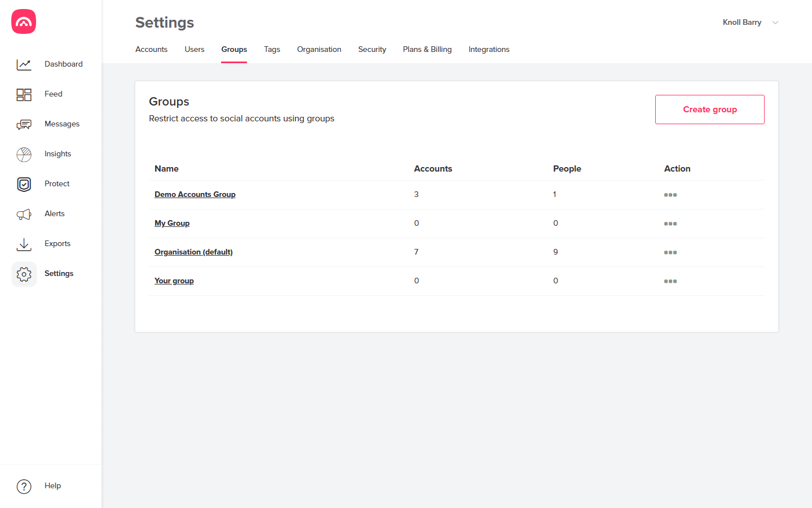
Task: Switch to the Organisation tab
Action: pyautogui.click(x=319, y=49)
